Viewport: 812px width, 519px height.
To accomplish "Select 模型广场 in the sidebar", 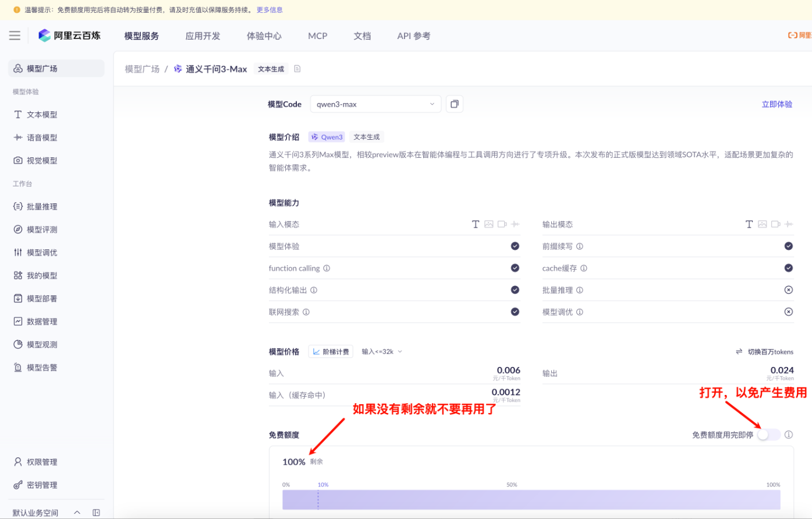I will pyautogui.click(x=56, y=68).
